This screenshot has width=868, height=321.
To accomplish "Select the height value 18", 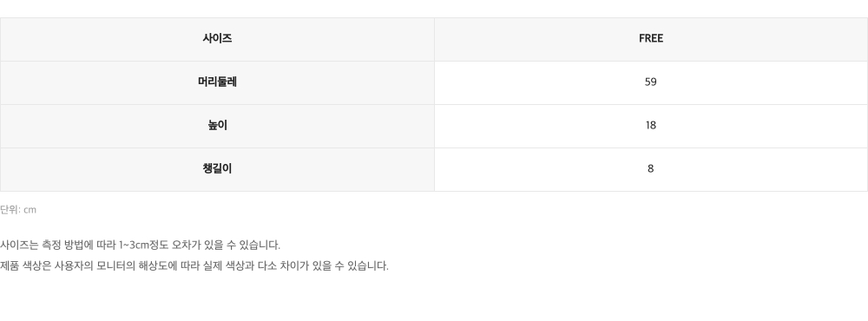I will point(650,126).
